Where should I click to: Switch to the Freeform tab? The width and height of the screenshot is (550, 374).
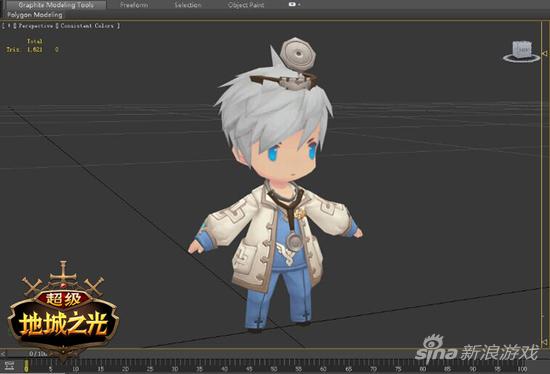(134, 5)
